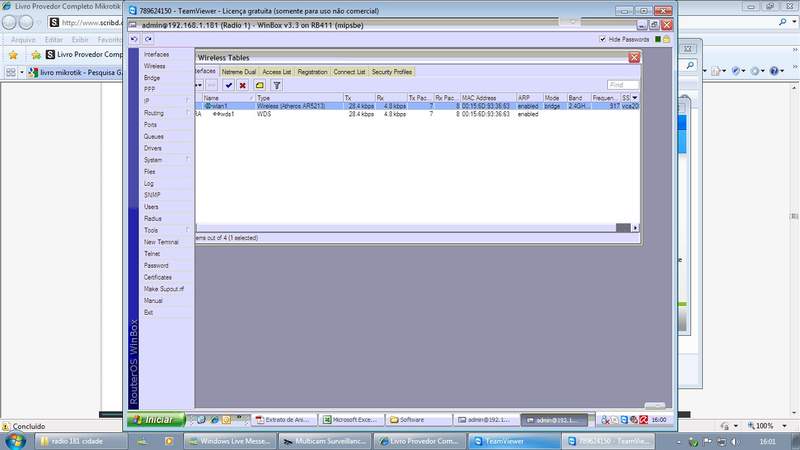This screenshot has width=800, height=450.
Task: Click the media player icon on the taskbar
Action: pos(169,441)
